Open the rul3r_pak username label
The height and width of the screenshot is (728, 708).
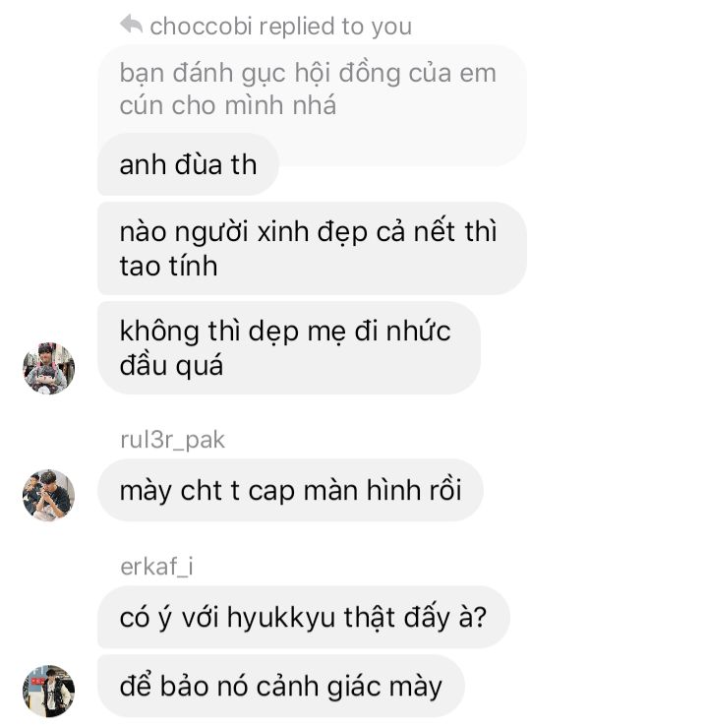coord(172,439)
